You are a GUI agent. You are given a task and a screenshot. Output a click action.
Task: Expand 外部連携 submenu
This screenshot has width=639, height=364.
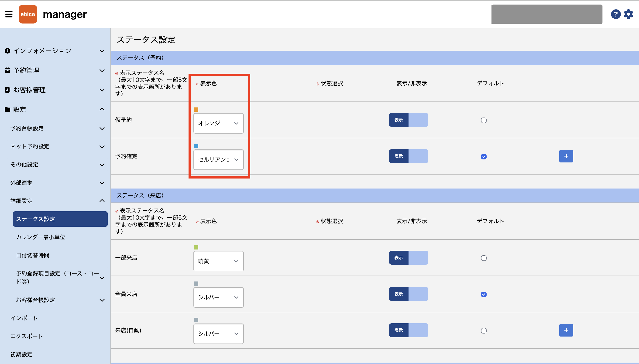(x=102, y=183)
